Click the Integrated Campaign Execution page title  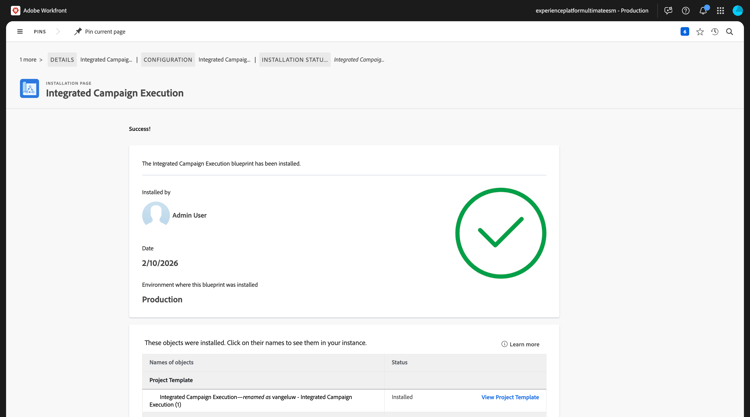point(115,93)
